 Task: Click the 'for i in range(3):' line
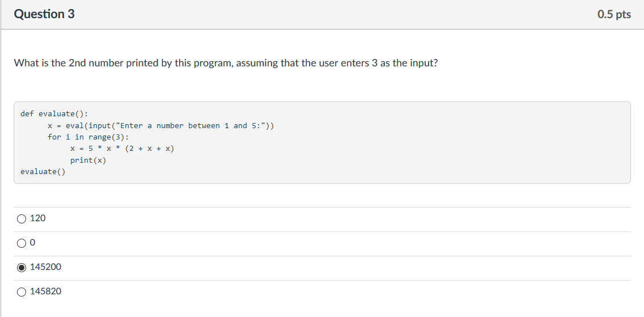pyautogui.click(x=88, y=137)
